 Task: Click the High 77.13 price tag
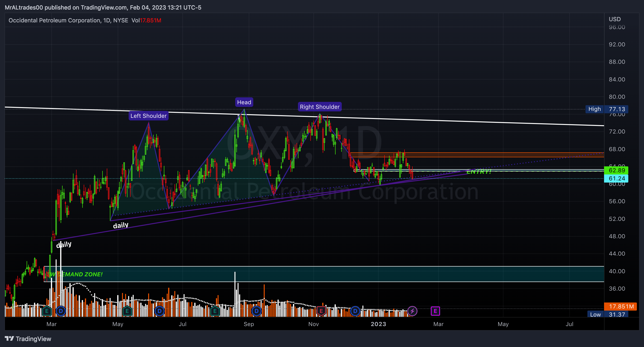[x=606, y=109]
